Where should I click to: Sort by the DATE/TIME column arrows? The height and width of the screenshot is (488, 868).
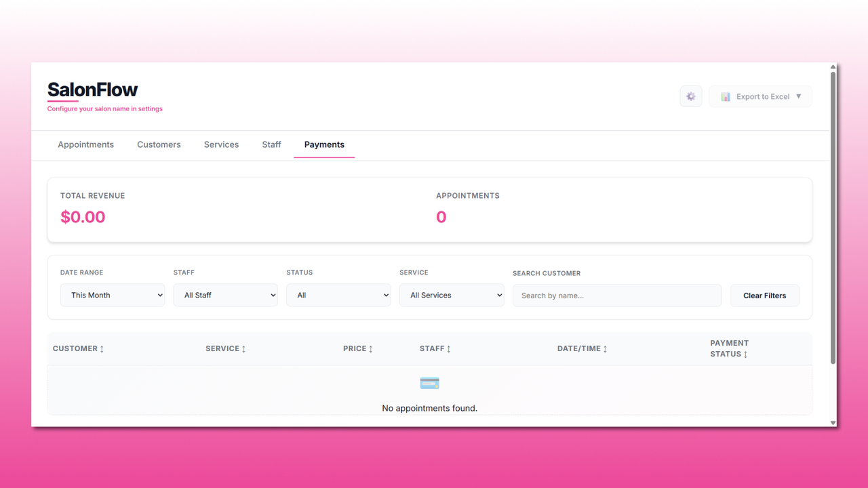tap(604, 348)
